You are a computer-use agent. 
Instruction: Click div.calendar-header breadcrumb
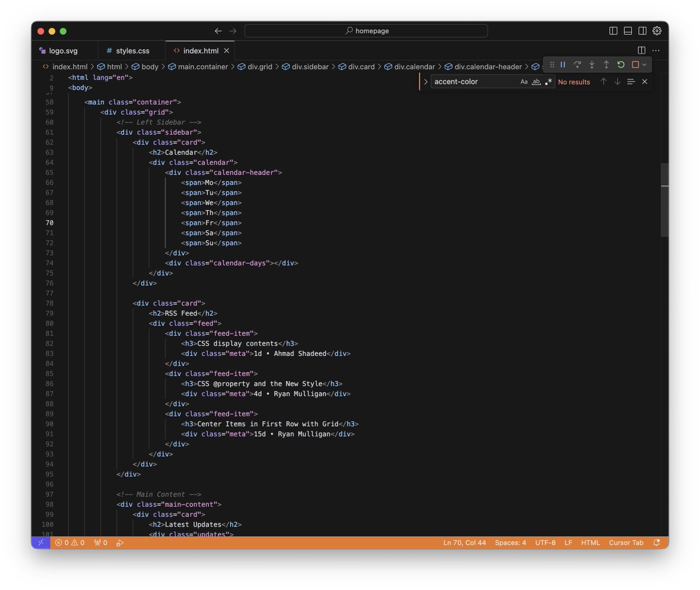[483, 67]
